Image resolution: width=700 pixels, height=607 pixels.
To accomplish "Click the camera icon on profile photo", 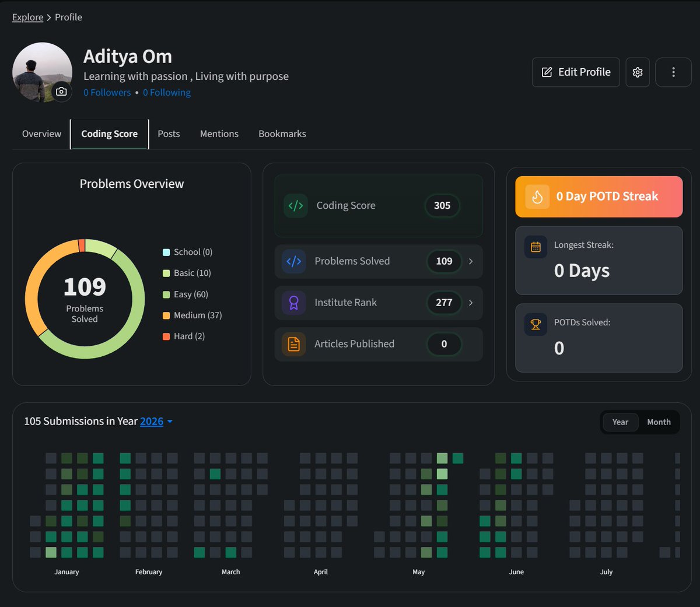I will (x=61, y=92).
